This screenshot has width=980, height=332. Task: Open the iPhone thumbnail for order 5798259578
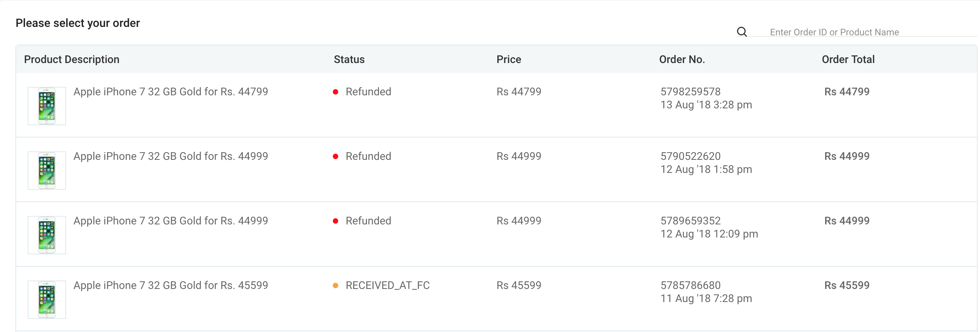point(47,106)
